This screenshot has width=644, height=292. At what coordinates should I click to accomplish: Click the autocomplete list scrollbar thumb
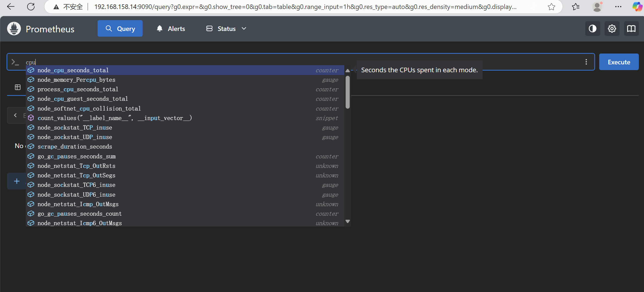tap(348, 92)
